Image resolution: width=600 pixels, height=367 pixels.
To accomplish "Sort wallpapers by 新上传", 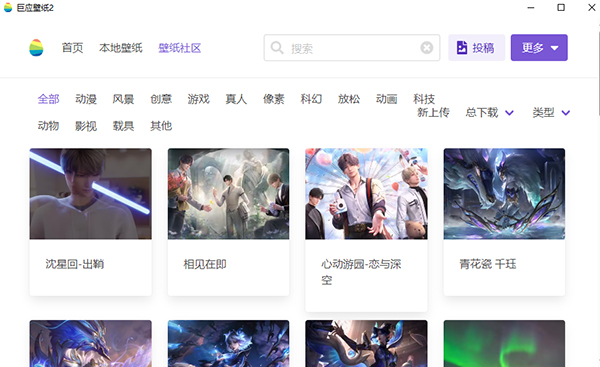I will tap(433, 113).
